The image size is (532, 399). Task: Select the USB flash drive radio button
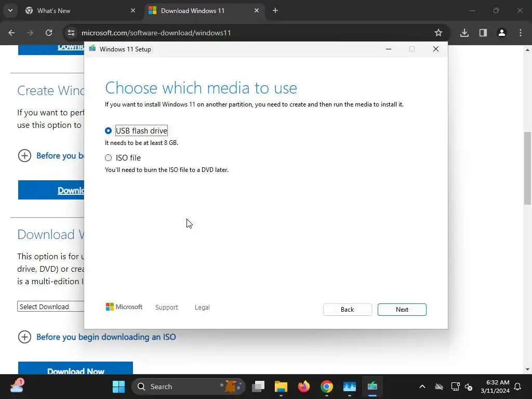tap(108, 130)
